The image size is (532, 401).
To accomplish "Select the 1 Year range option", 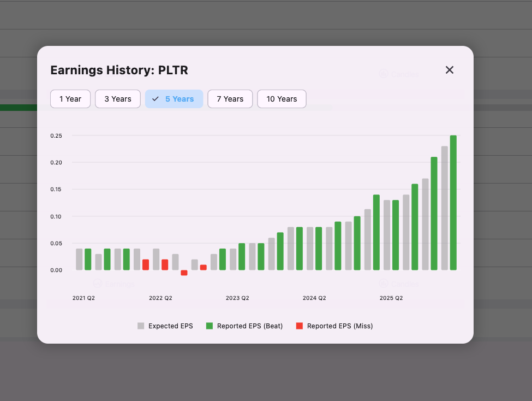I will point(70,99).
